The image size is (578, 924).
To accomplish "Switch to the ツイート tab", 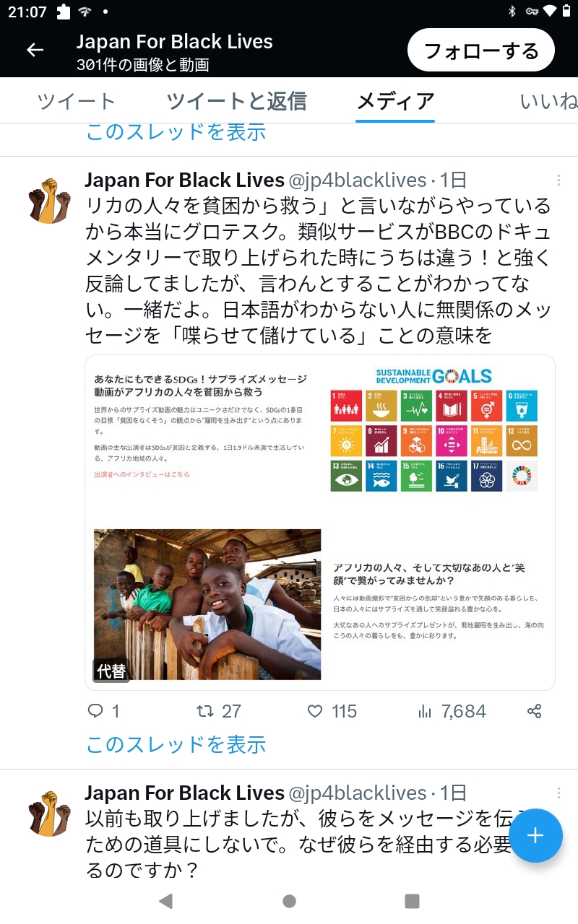I will tap(76, 101).
